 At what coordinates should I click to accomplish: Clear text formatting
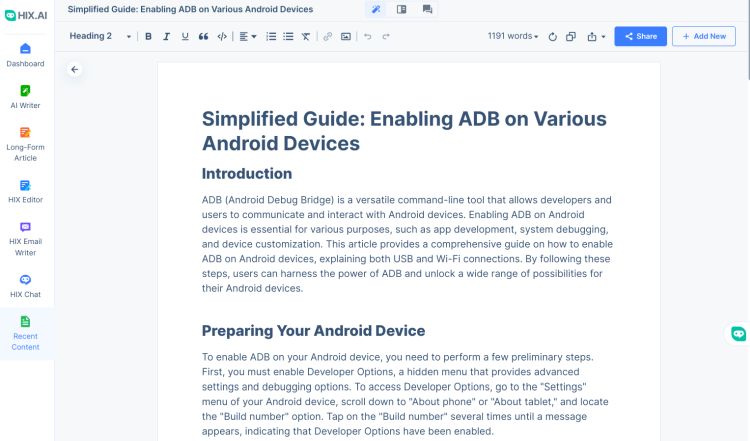(305, 36)
